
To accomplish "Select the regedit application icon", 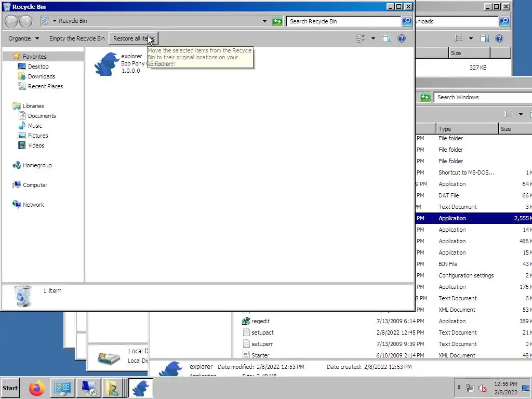I will 246,321.
